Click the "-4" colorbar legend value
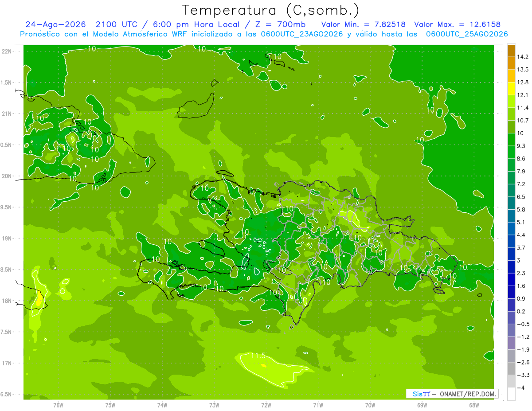 pyautogui.click(x=521, y=388)
